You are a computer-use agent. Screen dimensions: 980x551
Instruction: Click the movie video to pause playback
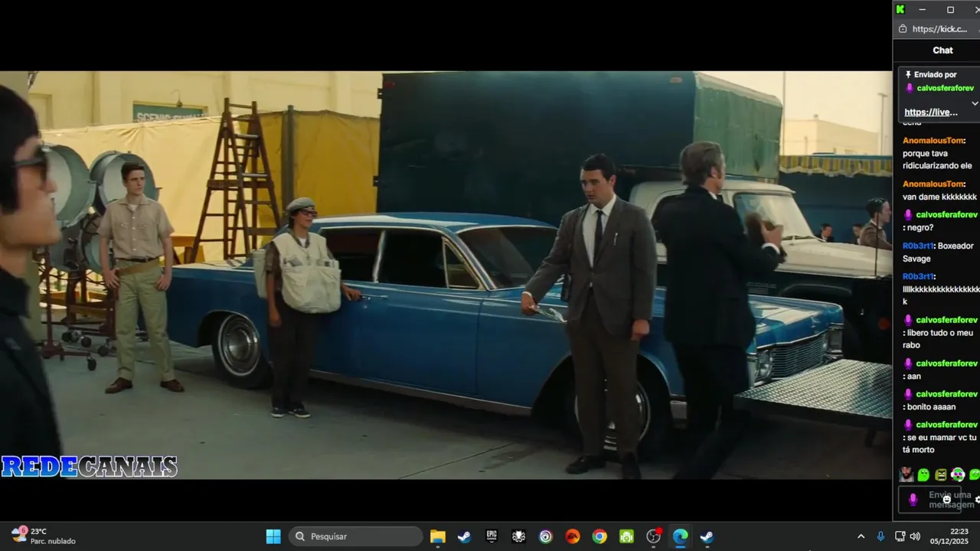point(446,275)
